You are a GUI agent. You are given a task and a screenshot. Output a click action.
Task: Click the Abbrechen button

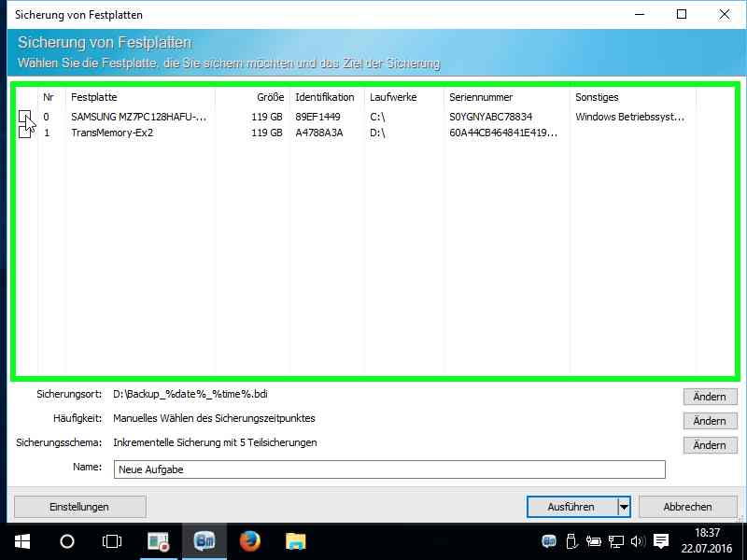point(687,507)
